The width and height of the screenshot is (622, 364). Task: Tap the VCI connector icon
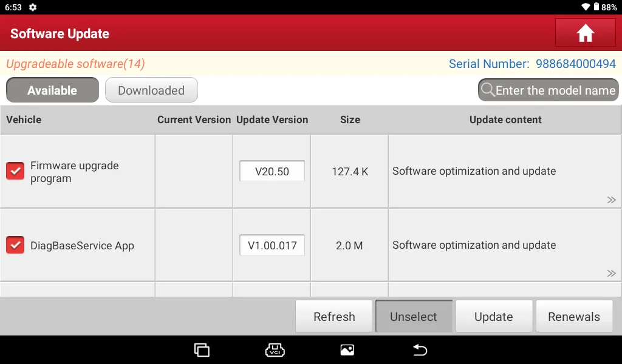coord(275,350)
